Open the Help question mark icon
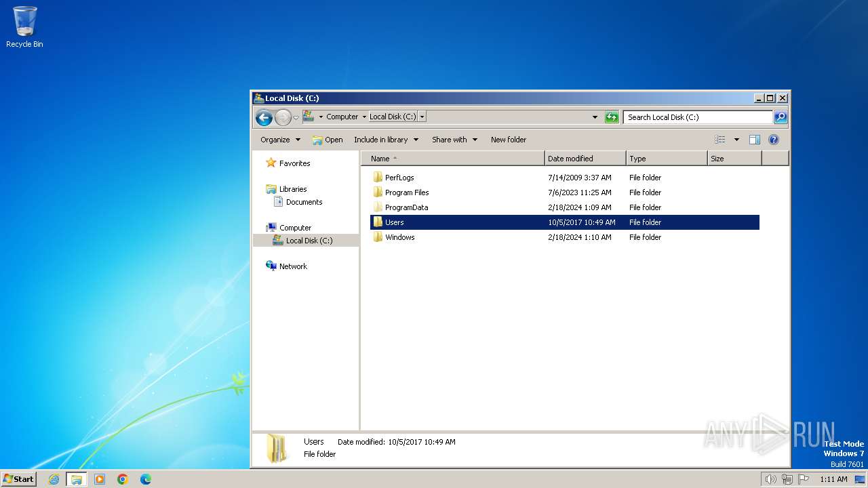 click(774, 140)
